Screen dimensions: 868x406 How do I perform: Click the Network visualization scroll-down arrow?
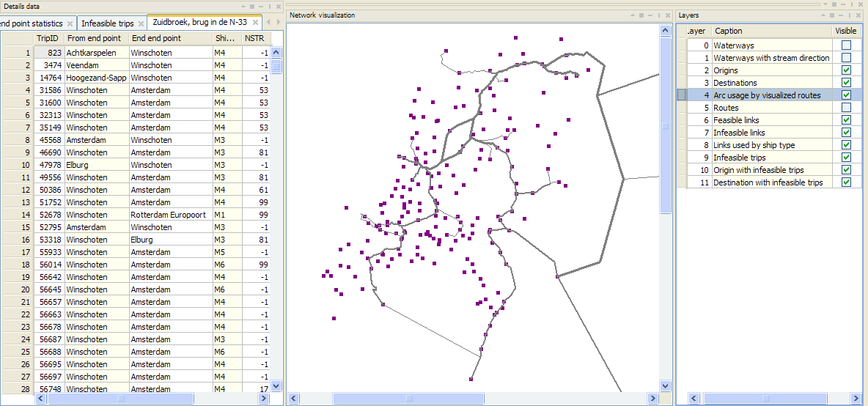pos(666,386)
